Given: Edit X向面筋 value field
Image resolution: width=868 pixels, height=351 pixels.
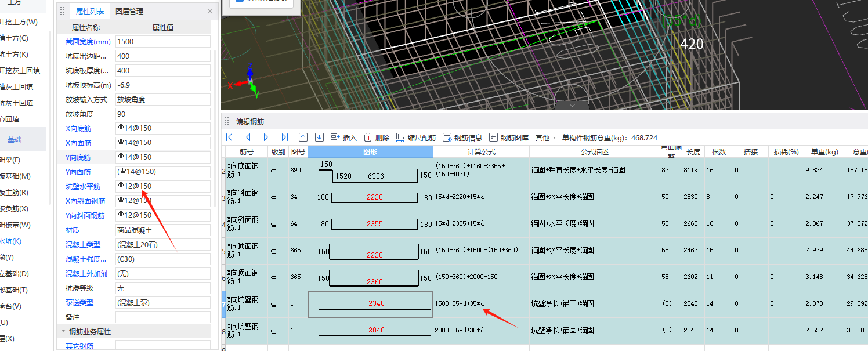Looking at the screenshot, I should (163, 143).
